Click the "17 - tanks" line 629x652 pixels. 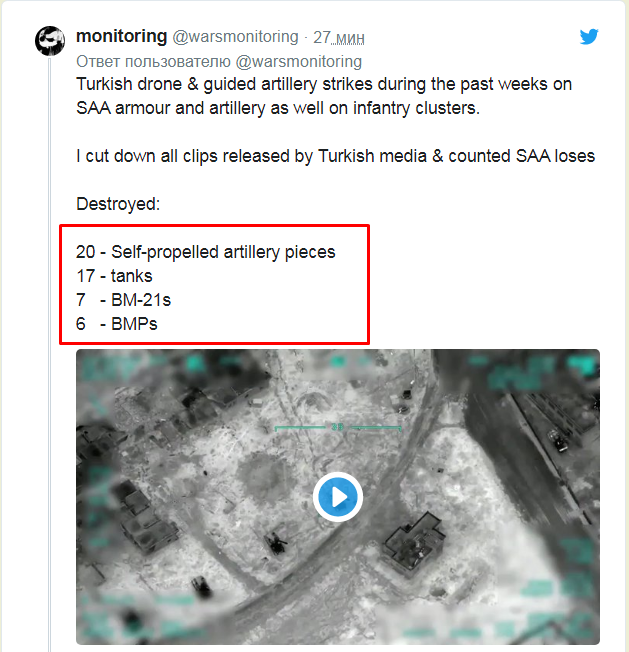pos(115,276)
